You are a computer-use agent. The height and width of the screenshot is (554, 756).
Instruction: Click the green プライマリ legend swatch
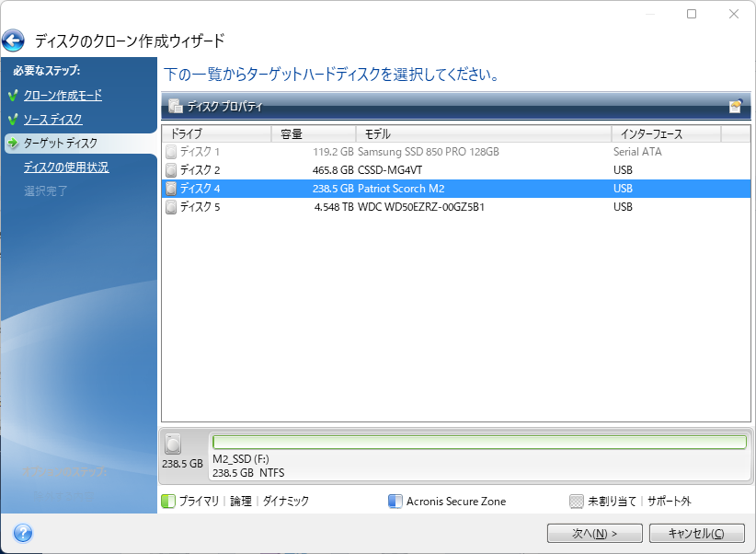click(x=167, y=502)
